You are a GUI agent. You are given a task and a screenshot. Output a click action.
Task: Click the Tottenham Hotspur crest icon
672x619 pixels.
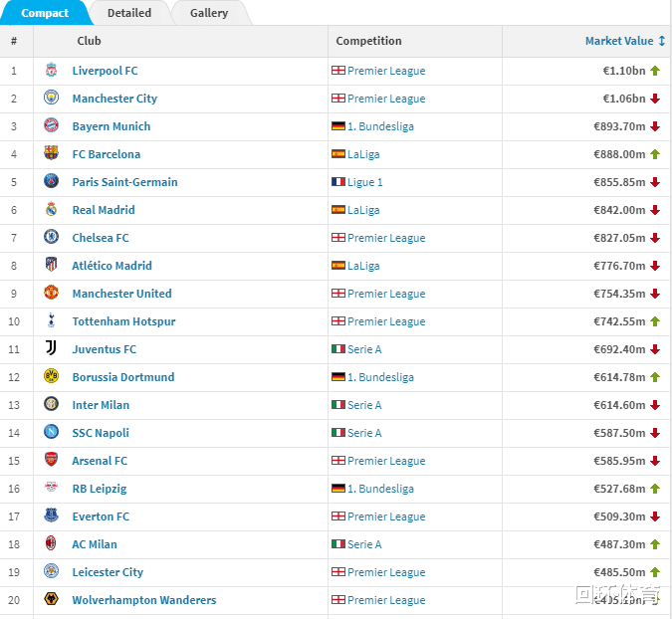click(x=51, y=321)
